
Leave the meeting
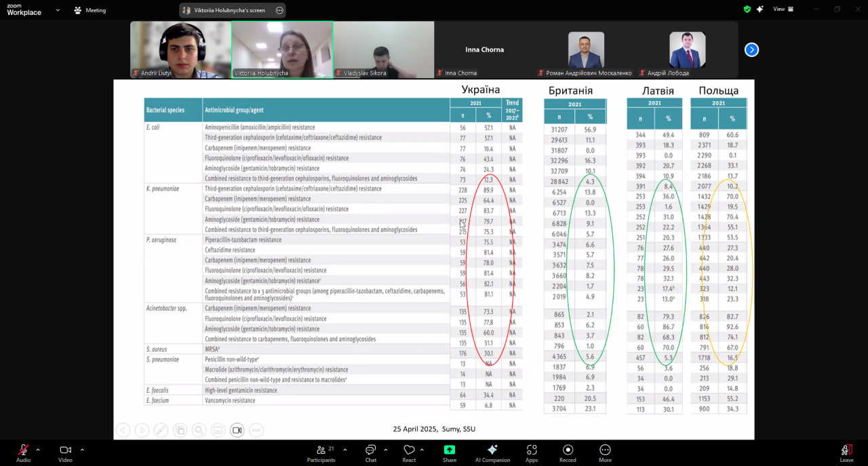point(847,452)
